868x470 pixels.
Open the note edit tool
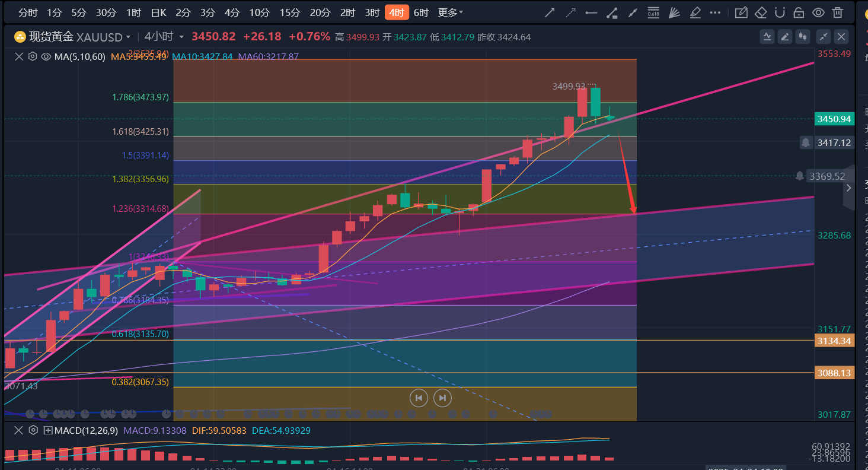click(x=741, y=12)
